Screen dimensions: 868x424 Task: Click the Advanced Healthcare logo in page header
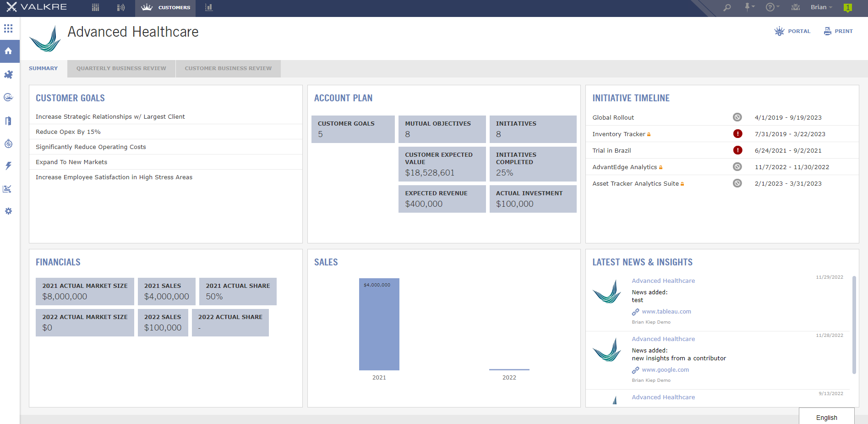tap(45, 39)
